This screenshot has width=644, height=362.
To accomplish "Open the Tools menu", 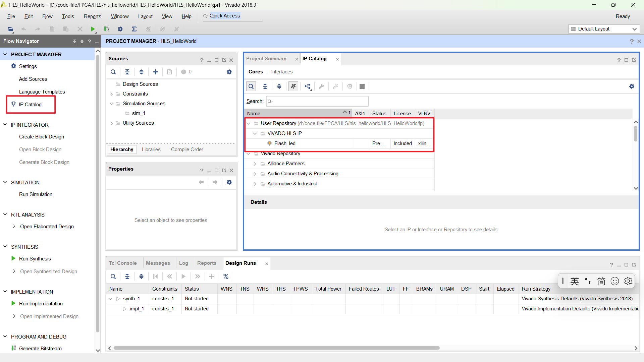I will (x=68, y=16).
